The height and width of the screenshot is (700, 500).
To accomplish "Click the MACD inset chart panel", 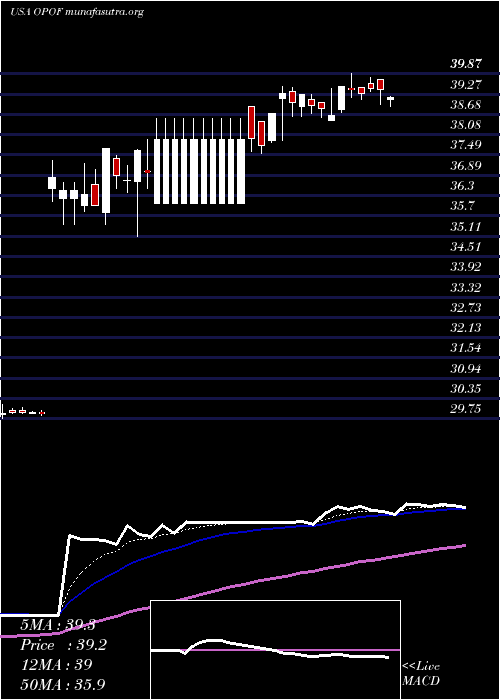I will coord(275,650).
